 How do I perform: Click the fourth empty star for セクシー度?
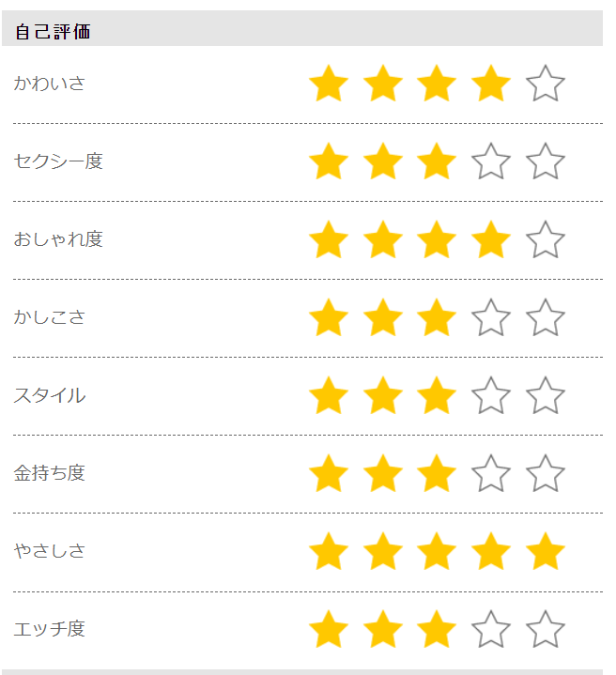491,162
